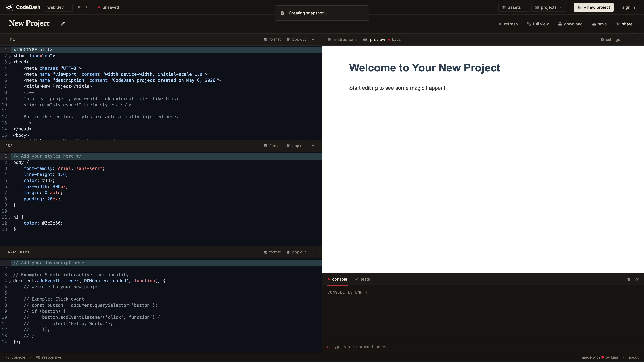Collapse the JavaScript panel
The image size is (644, 362).
(x=313, y=252)
